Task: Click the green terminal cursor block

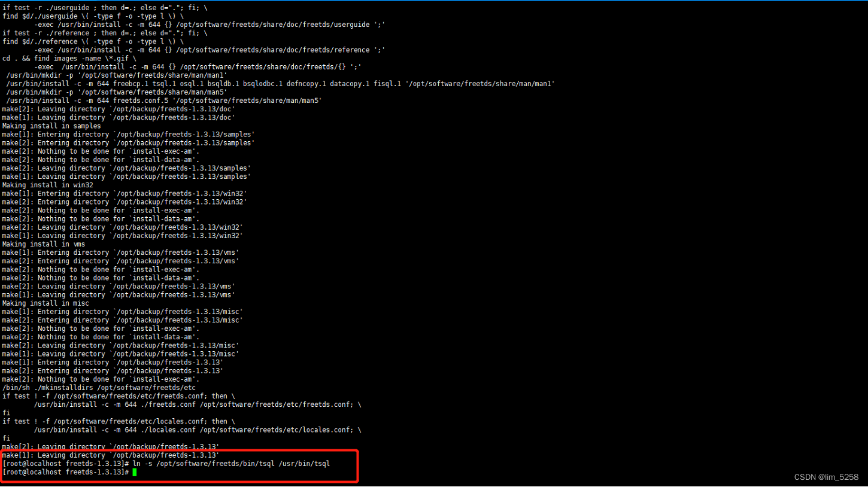Action: (x=134, y=472)
